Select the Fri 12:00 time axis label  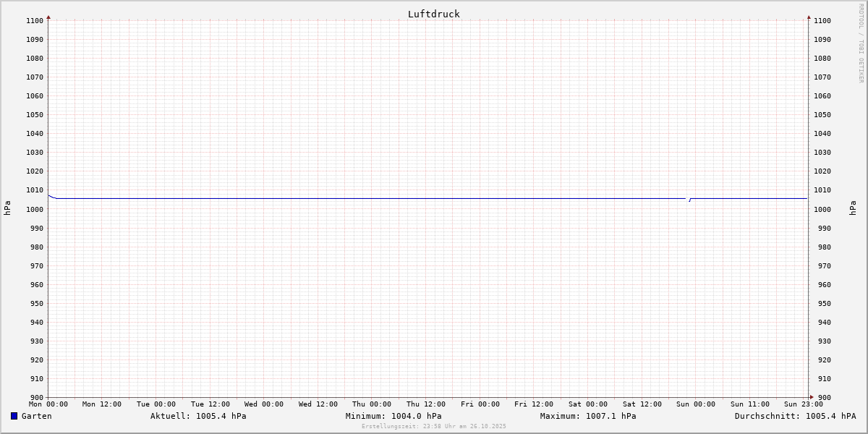534,404
